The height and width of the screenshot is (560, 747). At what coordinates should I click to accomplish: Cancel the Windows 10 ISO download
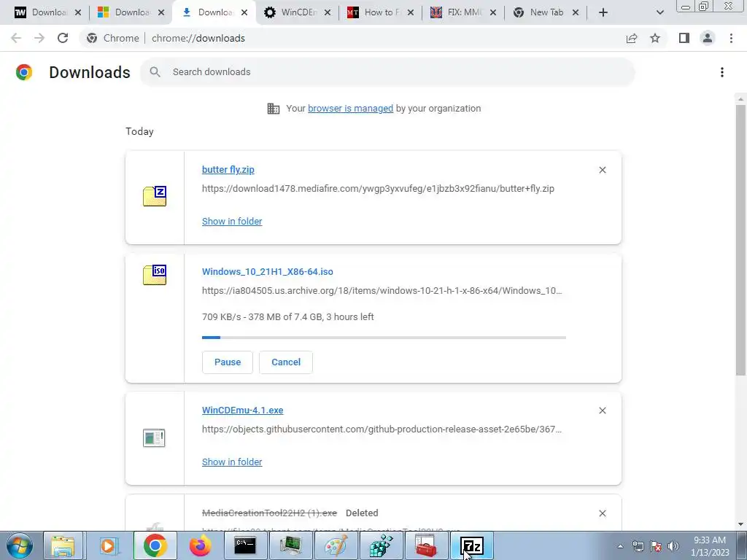point(286,362)
